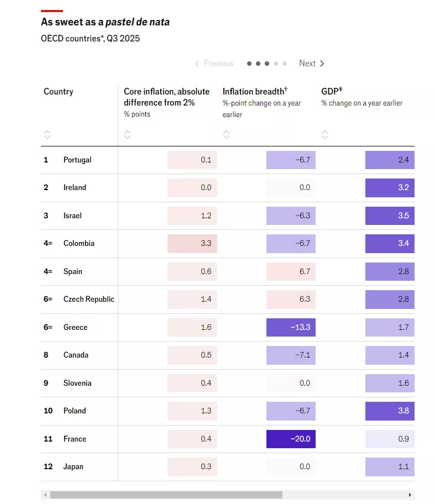The image size is (435, 504).
Task: Click France's −20.0 inflation breadth cell
Action: pyautogui.click(x=291, y=439)
